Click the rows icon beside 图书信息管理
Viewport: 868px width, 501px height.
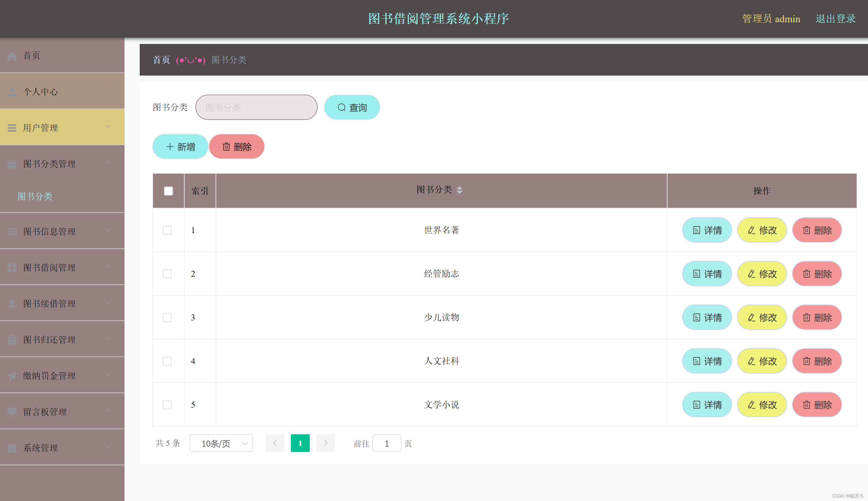(12, 232)
